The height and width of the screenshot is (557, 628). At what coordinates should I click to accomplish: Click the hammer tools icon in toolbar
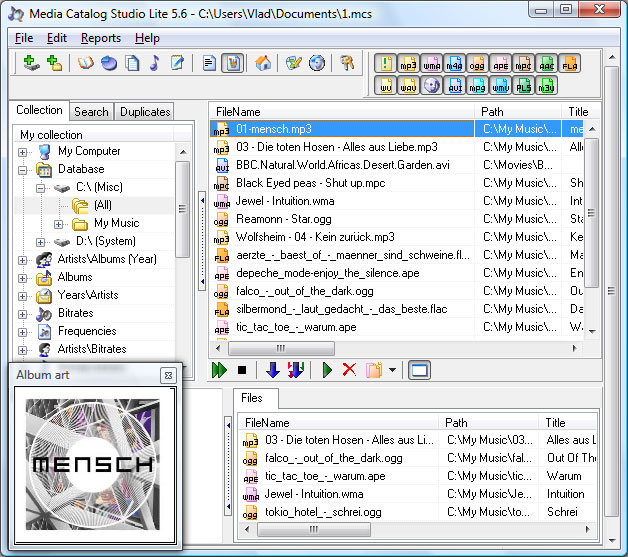347,63
